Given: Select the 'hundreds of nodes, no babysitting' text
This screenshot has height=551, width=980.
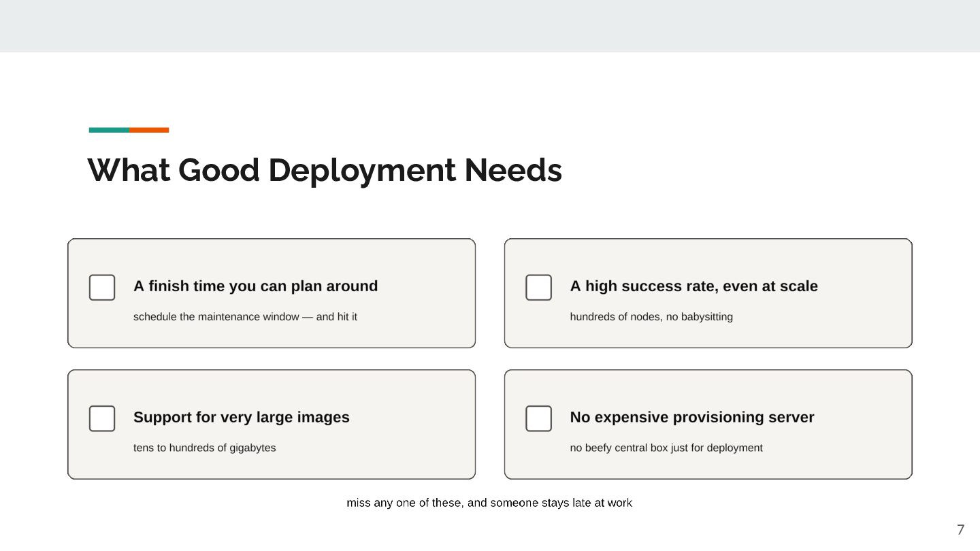Looking at the screenshot, I should click(651, 316).
